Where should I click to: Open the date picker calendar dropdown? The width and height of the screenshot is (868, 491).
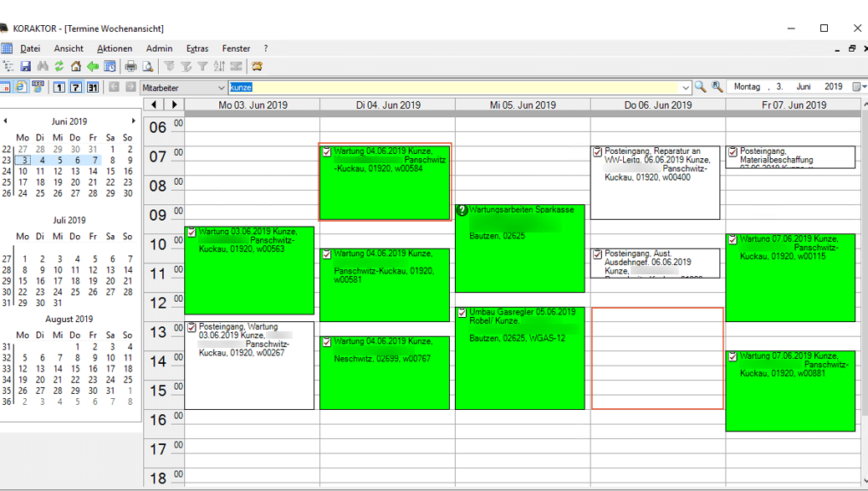point(856,87)
